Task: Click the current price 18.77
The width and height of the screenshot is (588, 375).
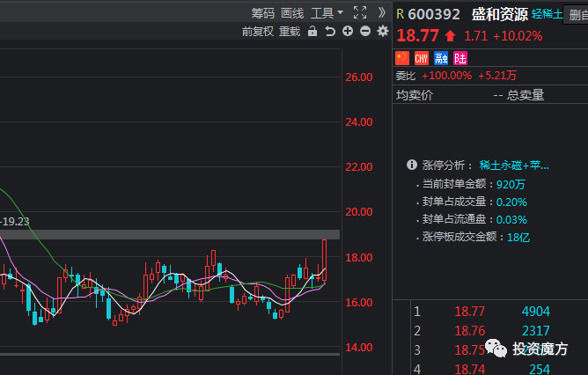Action: [418, 36]
